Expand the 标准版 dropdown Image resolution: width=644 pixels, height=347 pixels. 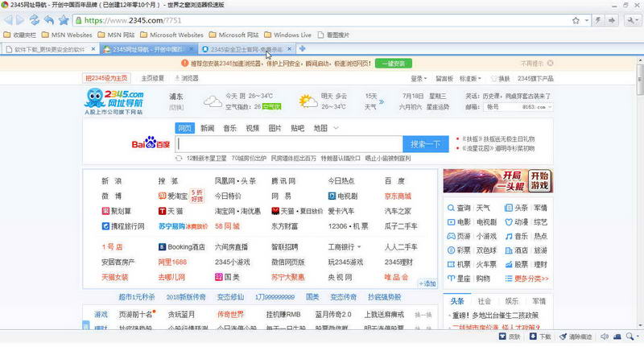point(470,78)
